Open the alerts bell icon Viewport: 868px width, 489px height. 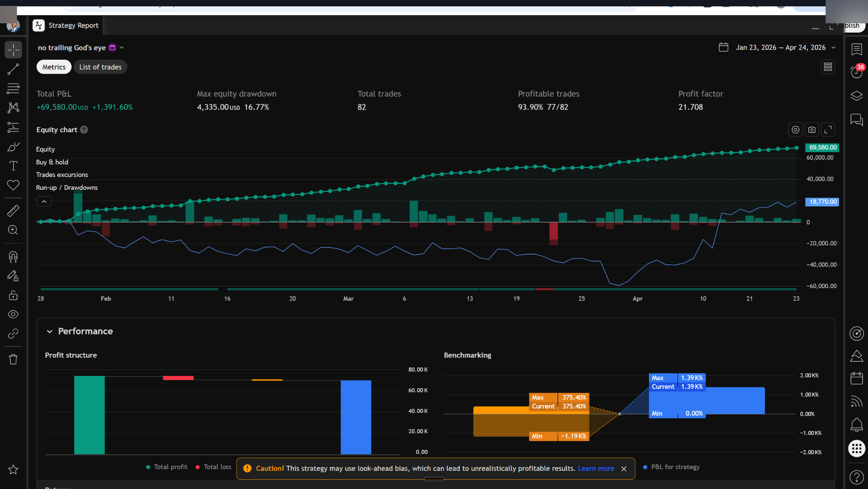857,424
